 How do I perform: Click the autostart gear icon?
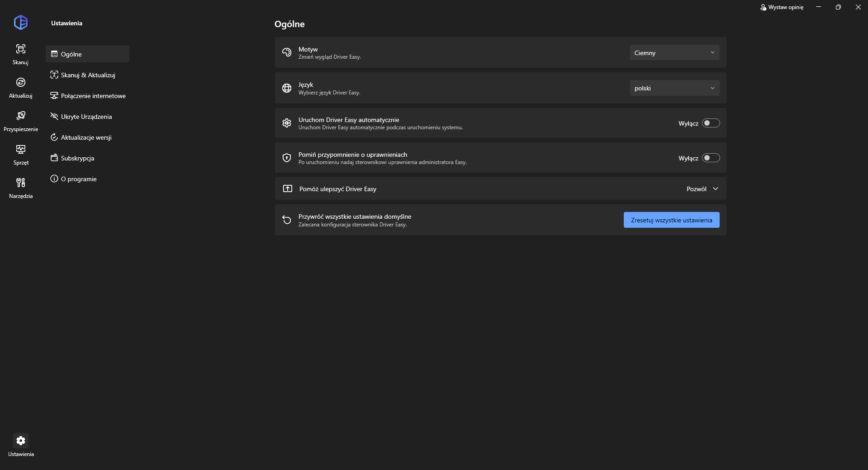click(x=287, y=123)
